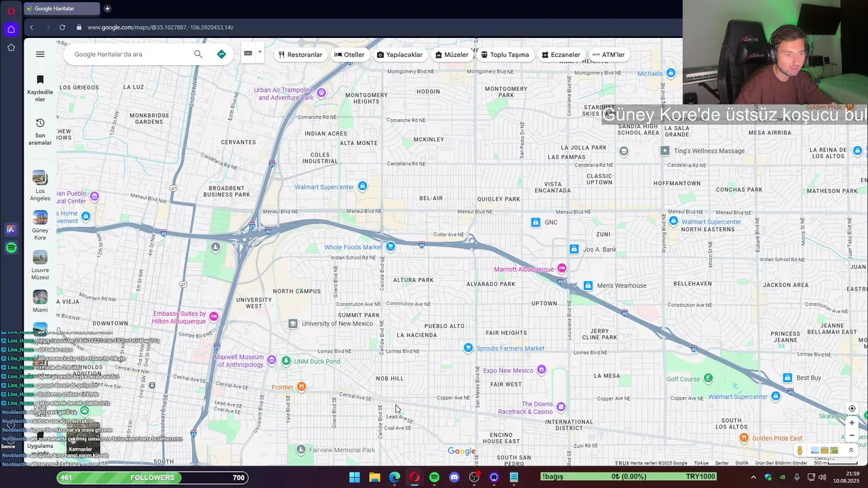
Task: Open Discord from the taskbar
Action: tap(454, 477)
